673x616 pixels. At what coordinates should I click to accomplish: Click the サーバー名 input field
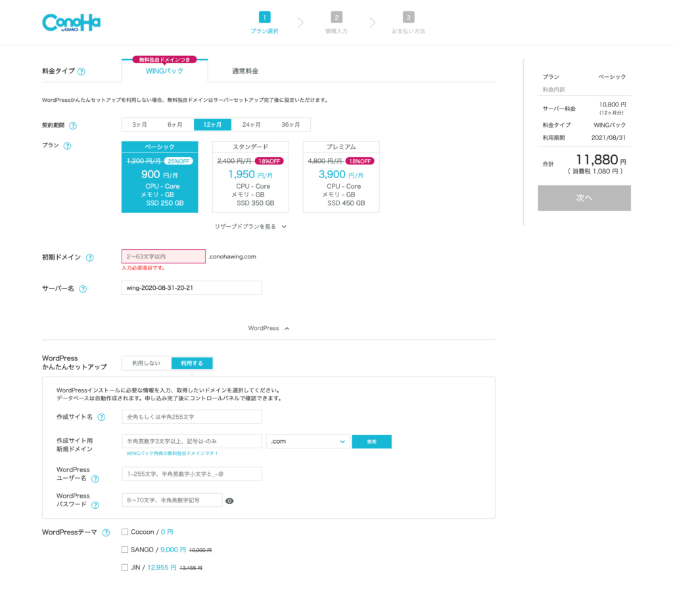coord(191,287)
